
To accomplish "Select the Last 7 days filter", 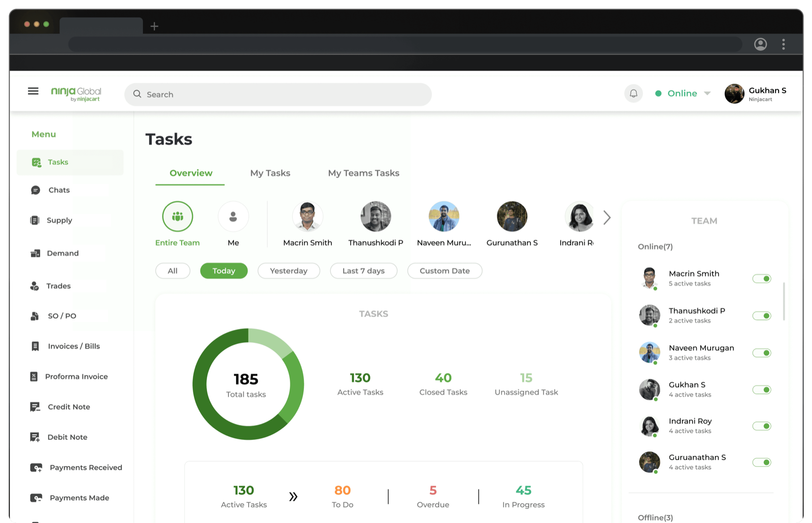I will [363, 271].
